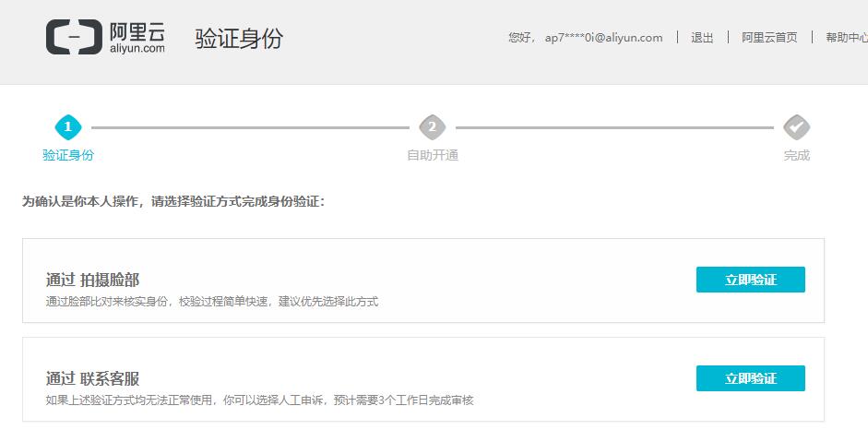The width and height of the screenshot is (868, 442).
Task: Click the progress line between steps 1 and 2
Action: [249, 127]
